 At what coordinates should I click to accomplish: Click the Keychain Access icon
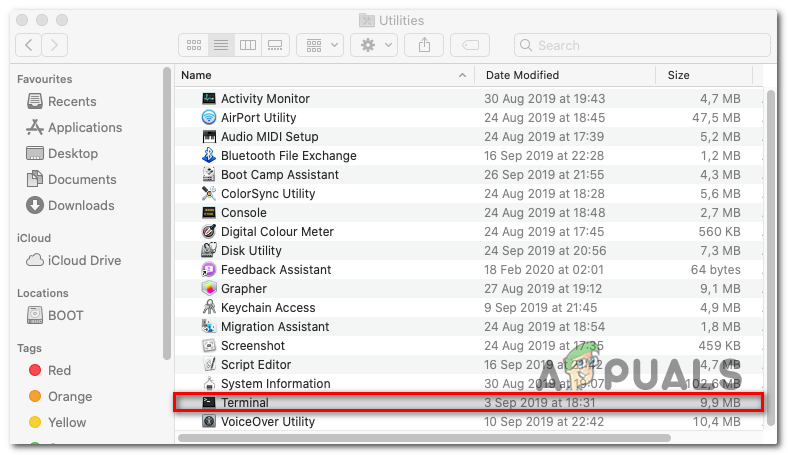(x=209, y=308)
